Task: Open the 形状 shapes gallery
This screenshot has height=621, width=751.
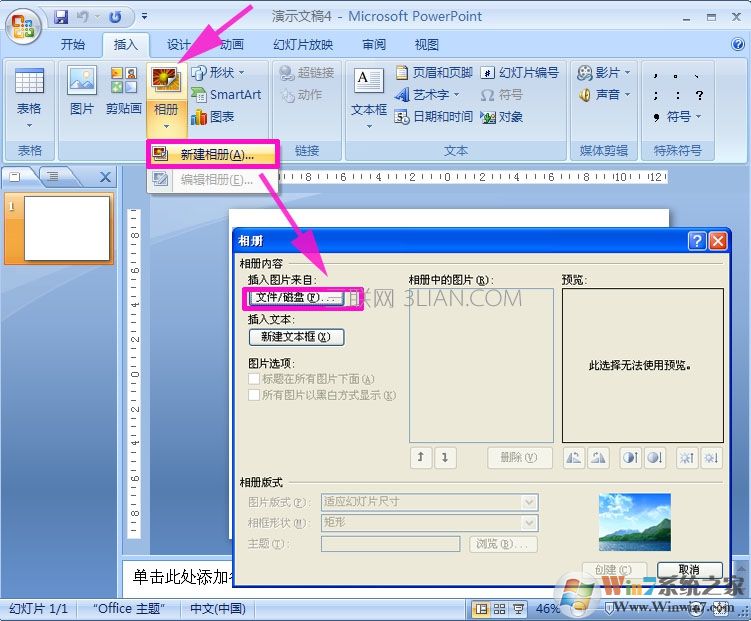Action: 218,73
